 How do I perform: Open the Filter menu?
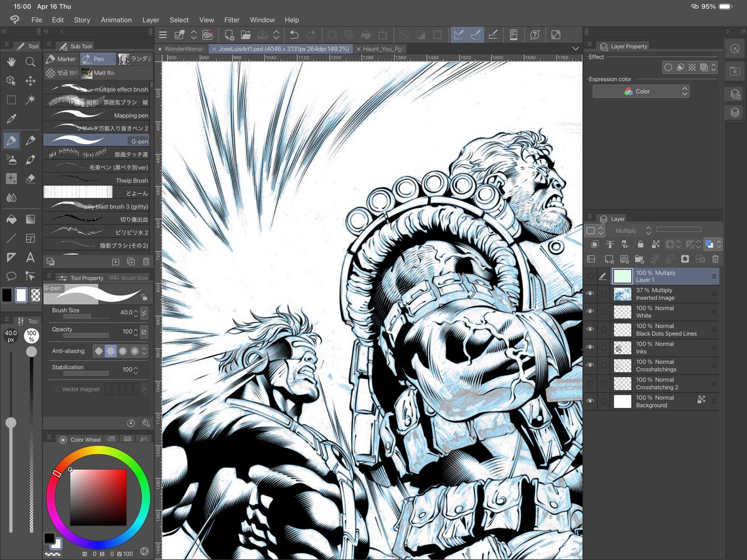pyautogui.click(x=232, y=20)
